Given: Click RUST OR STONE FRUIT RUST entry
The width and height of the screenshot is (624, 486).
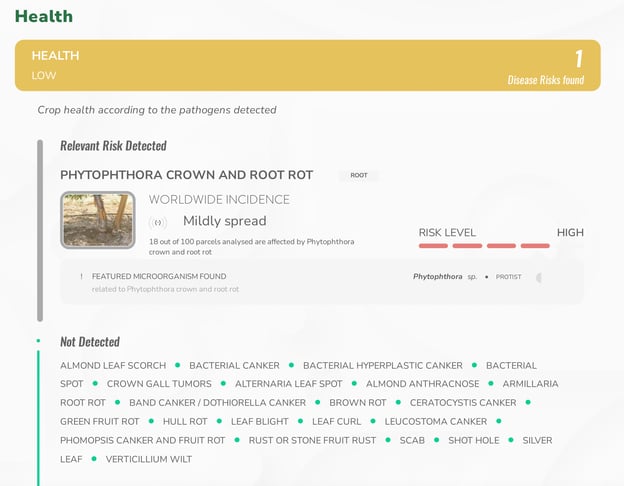Looking at the screenshot, I should [x=312, y=440].
